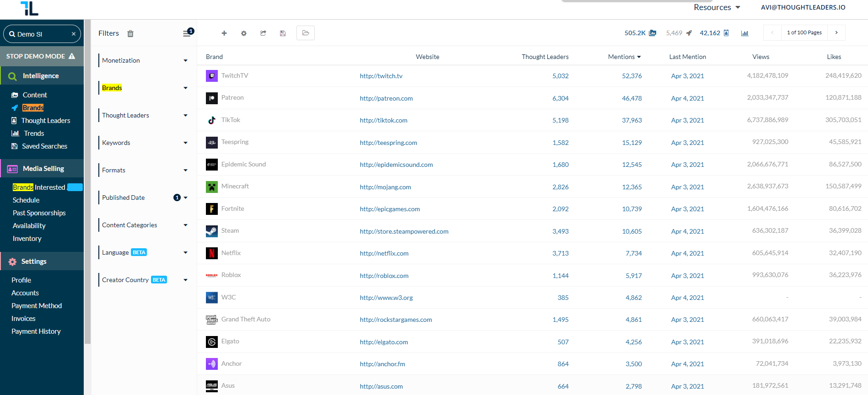The width and height of the screenshot is (868, 395).
Task: Click Teespring's 15,129 mentions value
Action: tap(632, 143)
